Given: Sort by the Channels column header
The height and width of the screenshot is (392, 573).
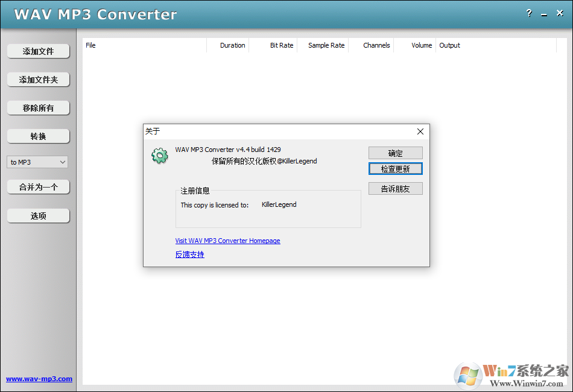Looking at the screenshot, I should (x=371, y=45).
